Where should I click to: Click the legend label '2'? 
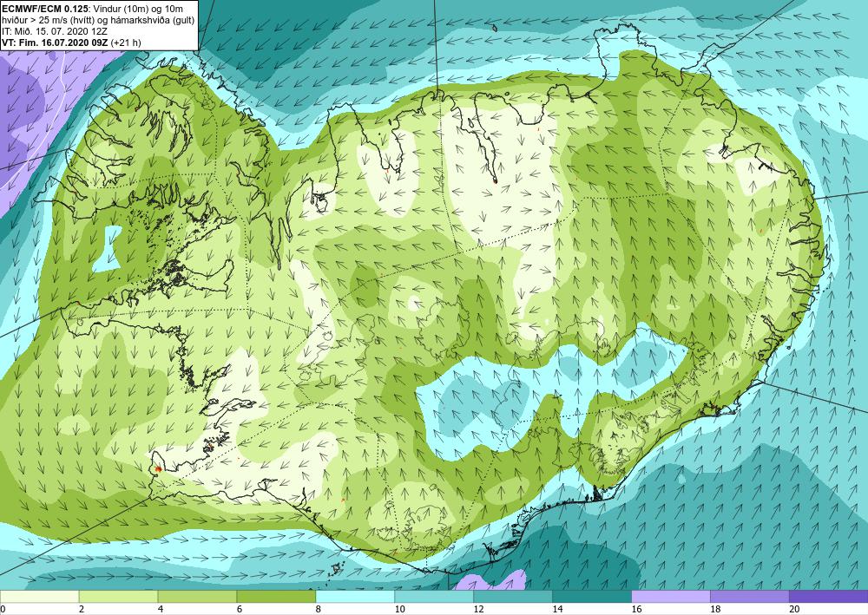pos(82,610)
